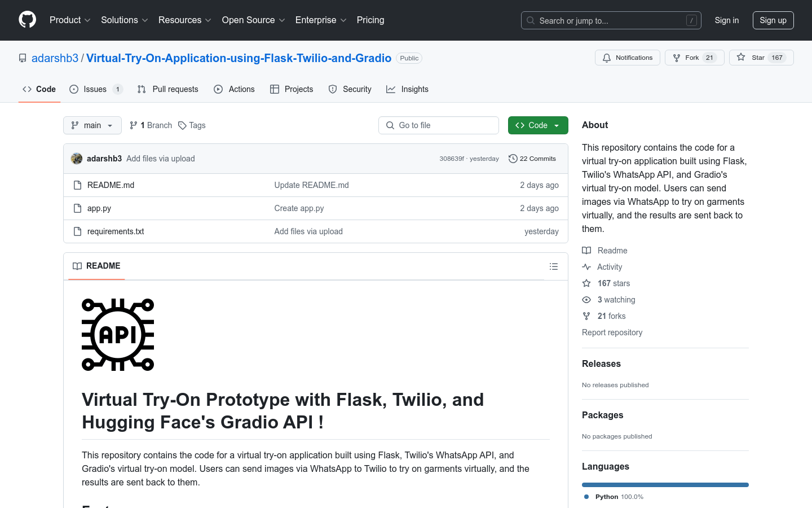Click the Report repository link
This screenshot has width=812, height=508.
tap(612, 332)
